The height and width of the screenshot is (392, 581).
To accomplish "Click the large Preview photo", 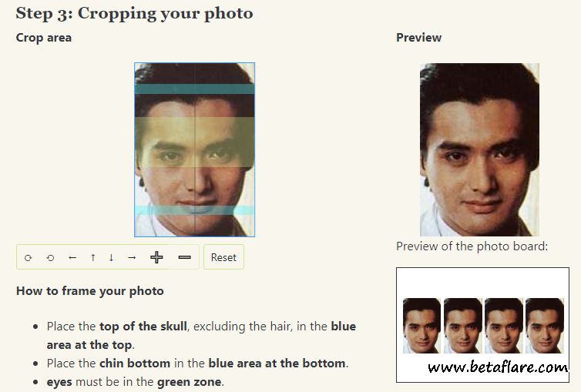I will [x=479, y=149].
